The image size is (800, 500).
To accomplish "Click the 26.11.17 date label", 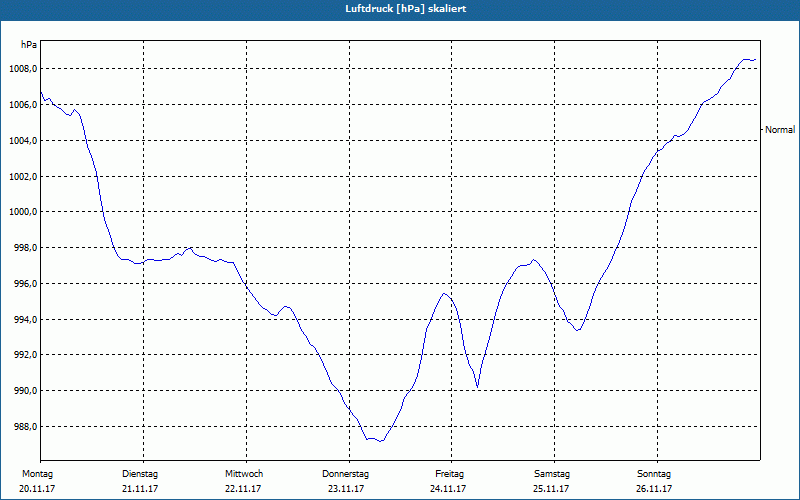I will point(654,489).
